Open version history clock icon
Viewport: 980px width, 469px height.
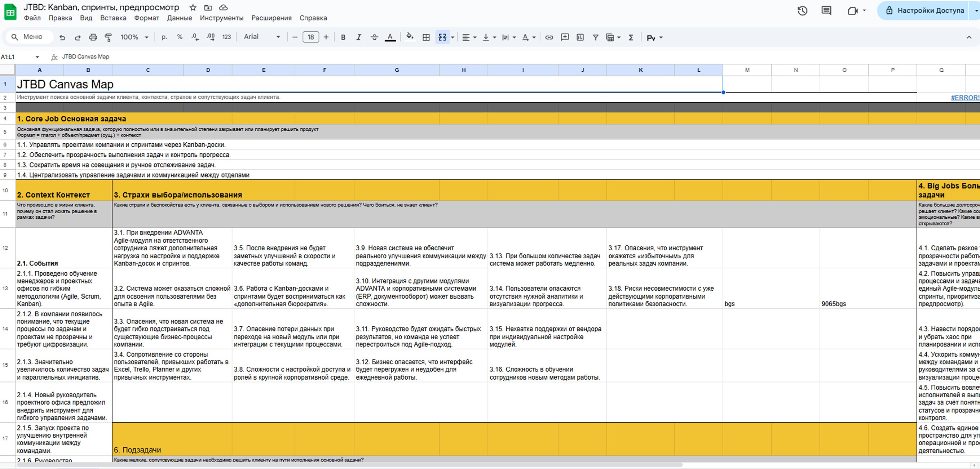(802, 11)
